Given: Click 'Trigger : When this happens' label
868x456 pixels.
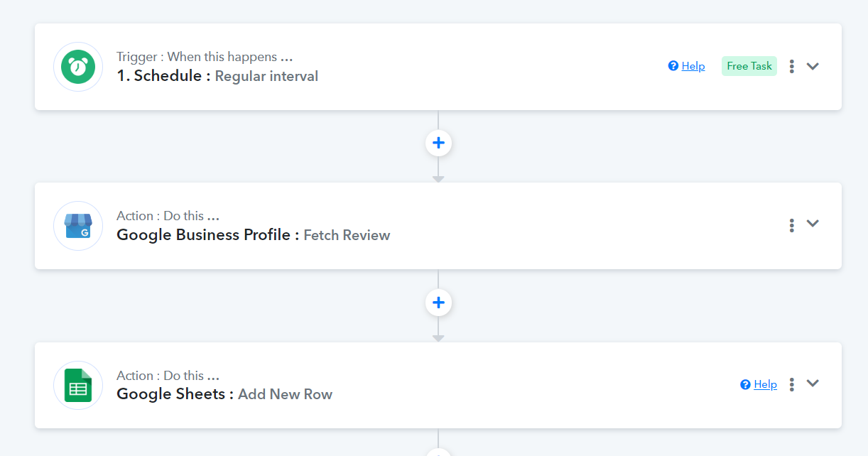Looking at the screenshot, I should pos(205,57).
